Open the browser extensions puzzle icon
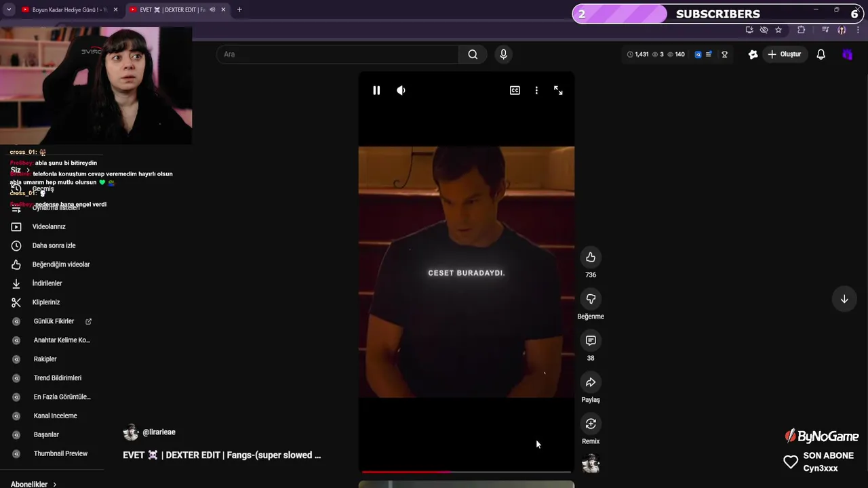This screenshot has width=868, height=488. [x=802, y=30]
